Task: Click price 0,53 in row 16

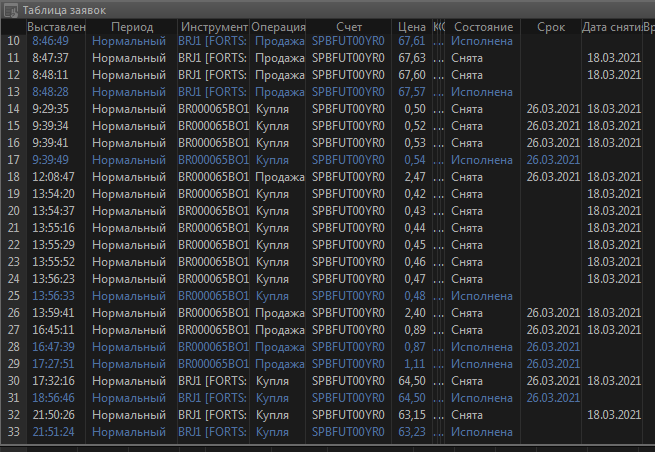Action: 415,143
